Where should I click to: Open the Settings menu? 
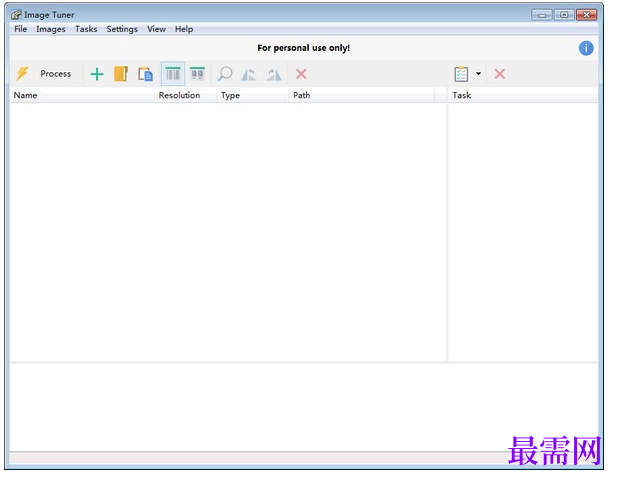(x=122, y=29)
